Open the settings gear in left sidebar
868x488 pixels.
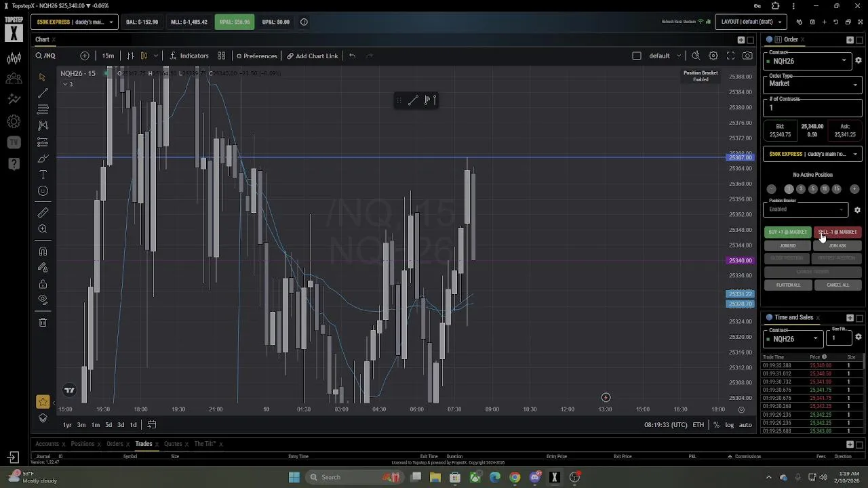point(14,122)
